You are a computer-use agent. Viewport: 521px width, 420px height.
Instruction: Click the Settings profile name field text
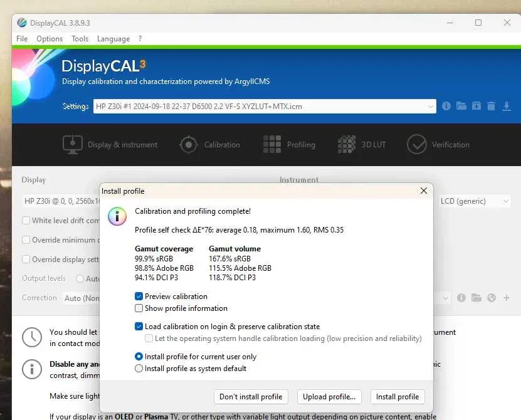pos(199,107)
